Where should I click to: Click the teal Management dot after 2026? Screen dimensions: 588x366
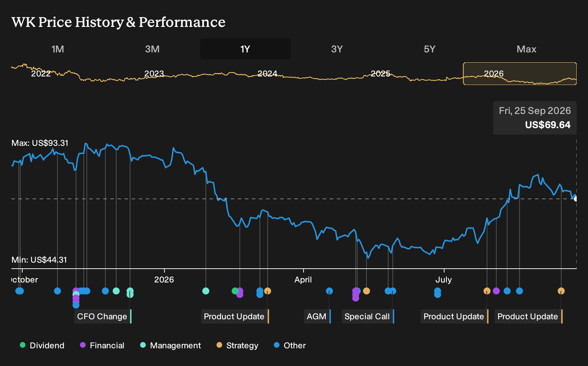point(206,291)
